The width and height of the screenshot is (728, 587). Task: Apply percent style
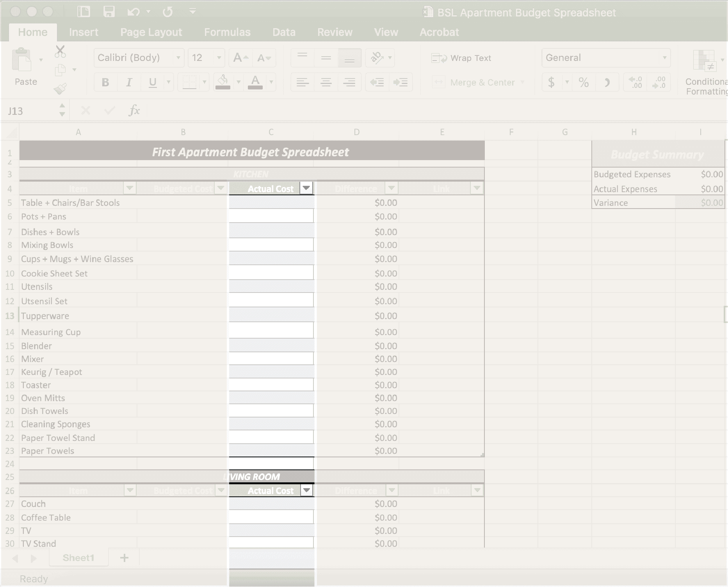[x=584, y=82]
